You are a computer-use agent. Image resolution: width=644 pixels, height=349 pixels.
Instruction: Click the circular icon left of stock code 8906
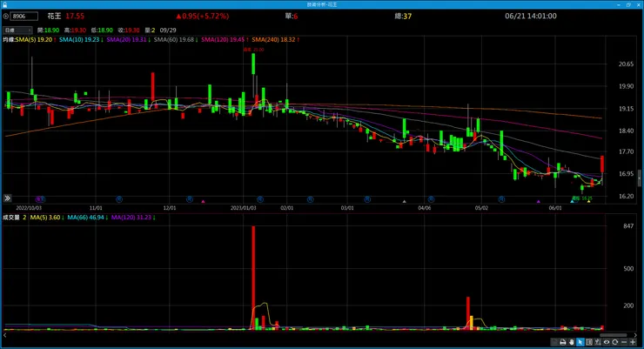pos(6,17)
